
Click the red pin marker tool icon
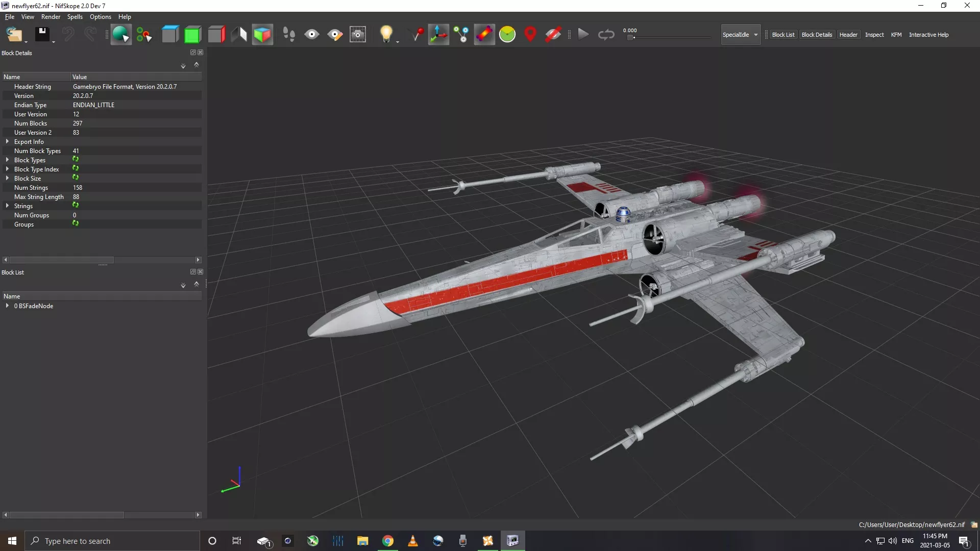tap(418, 35)
